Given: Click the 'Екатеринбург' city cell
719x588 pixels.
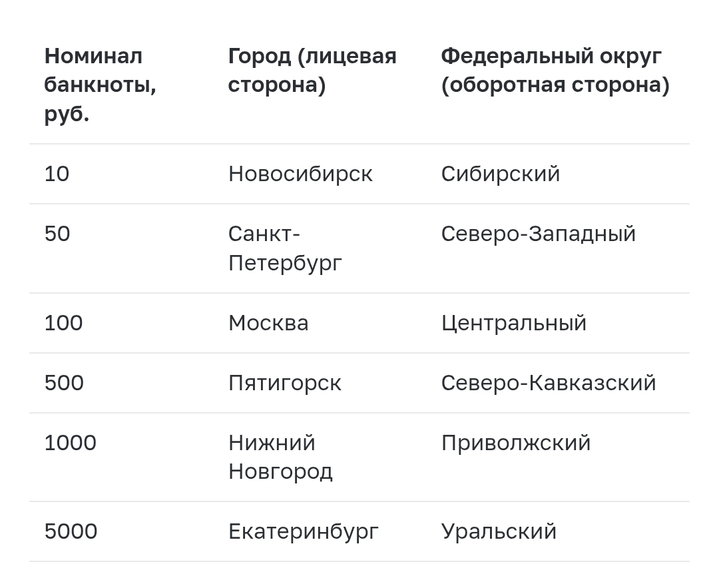Looking at the screenshot, I should coord(304,531).
